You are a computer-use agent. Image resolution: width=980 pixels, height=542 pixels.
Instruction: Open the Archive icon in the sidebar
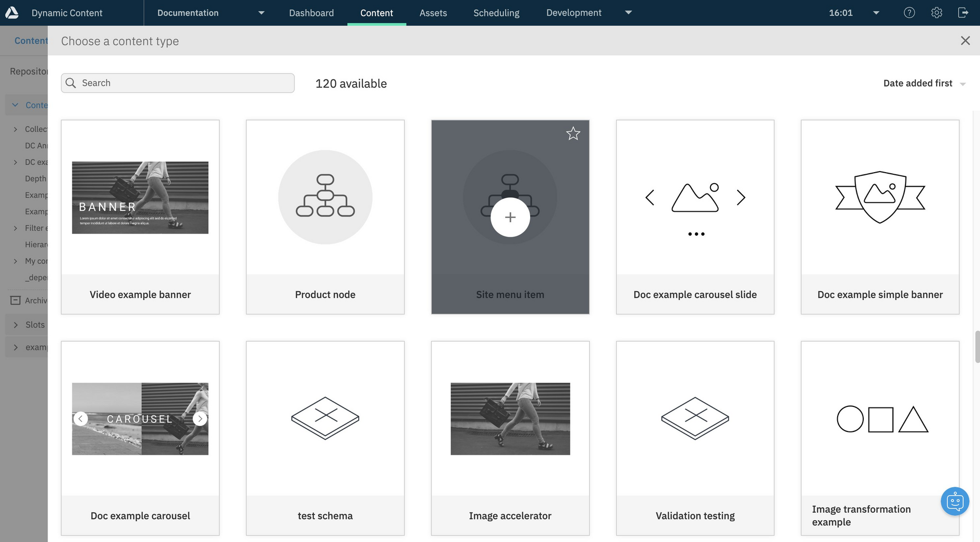(15, 300)
